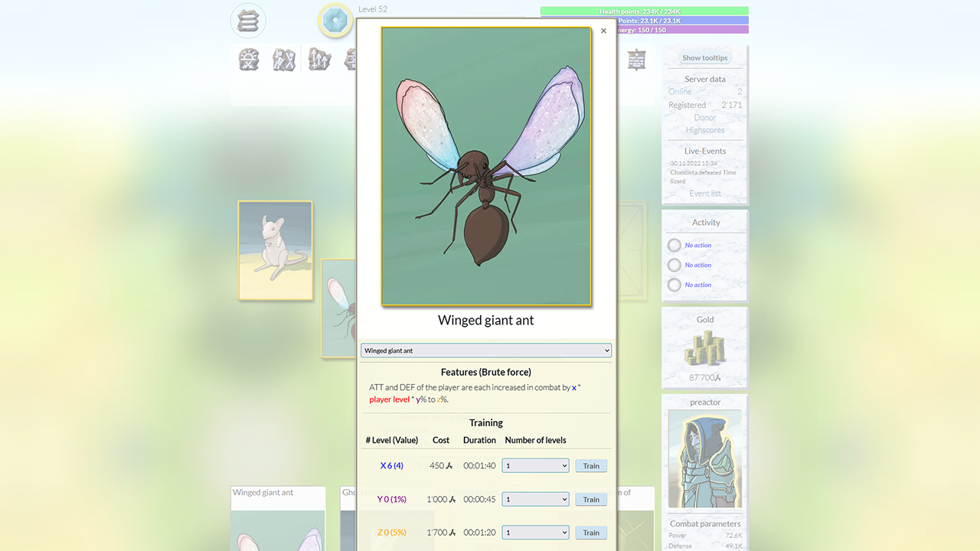Click the blue octagonal crystal icon

(335, 21)
